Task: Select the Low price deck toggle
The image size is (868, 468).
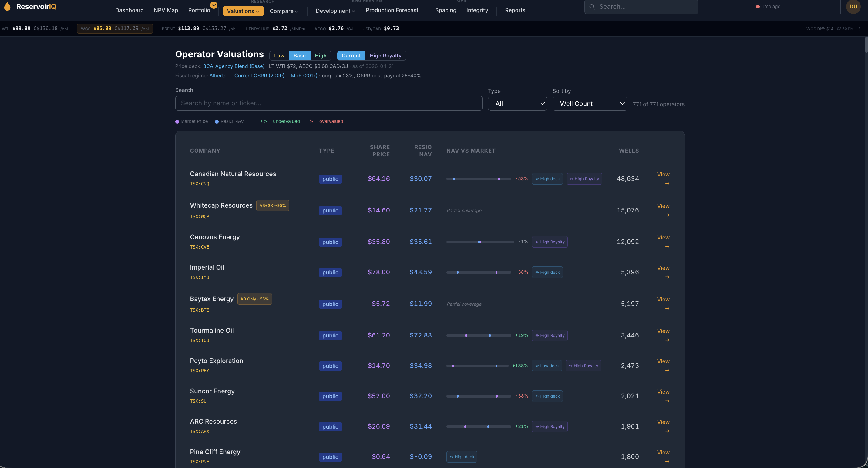Action: pos(279,56)
